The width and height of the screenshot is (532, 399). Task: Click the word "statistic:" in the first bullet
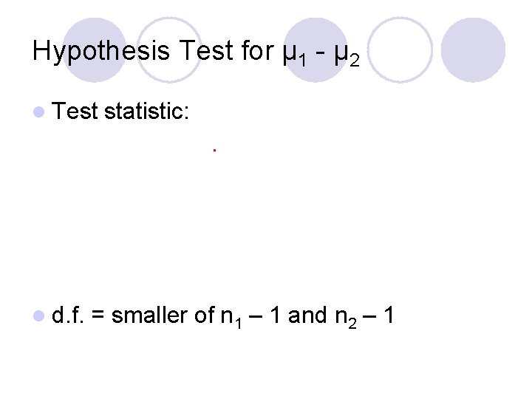tap(149, 112)
